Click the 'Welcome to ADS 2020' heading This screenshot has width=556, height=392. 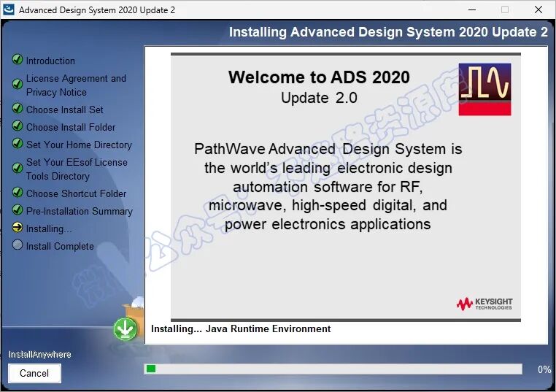[319, 77]
